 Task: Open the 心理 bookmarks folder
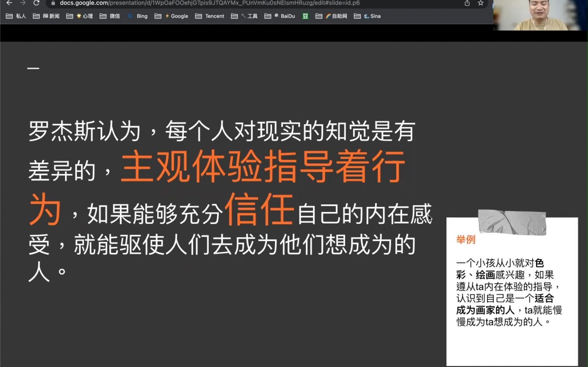[80, 16]
